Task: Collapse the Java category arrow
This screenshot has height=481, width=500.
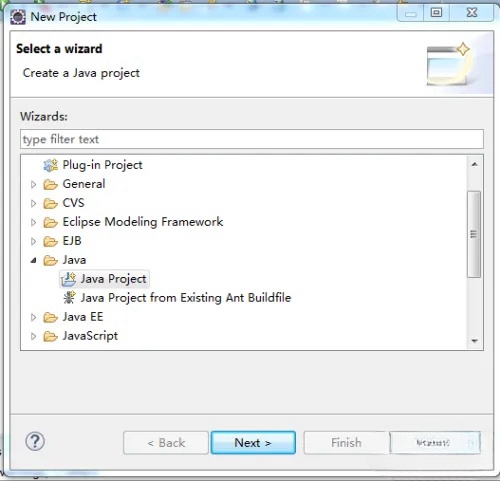Action: point(33,260)
